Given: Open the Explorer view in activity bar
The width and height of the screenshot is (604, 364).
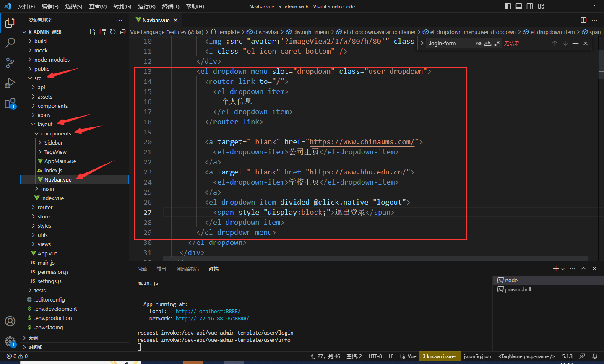Looking at the screenshot, I should [10, 22].
